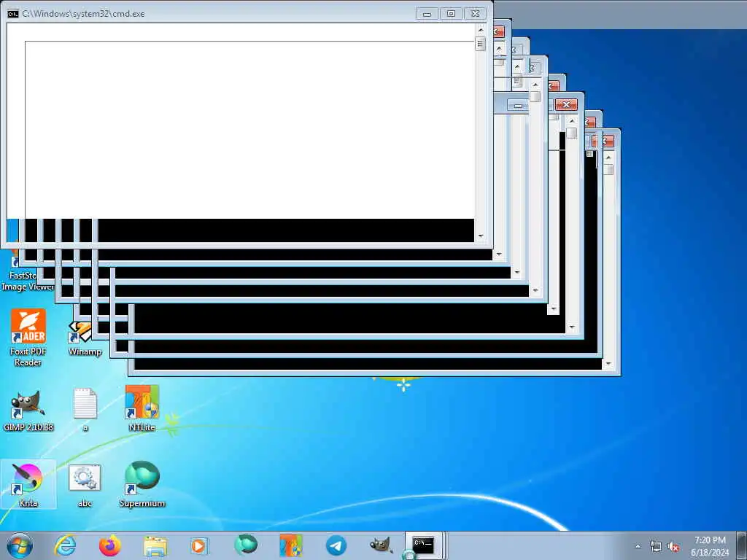The height and width of the screenshot is (560, 747).
Task: Open Windows Media Player from taskbar
Action: [200, 545]
